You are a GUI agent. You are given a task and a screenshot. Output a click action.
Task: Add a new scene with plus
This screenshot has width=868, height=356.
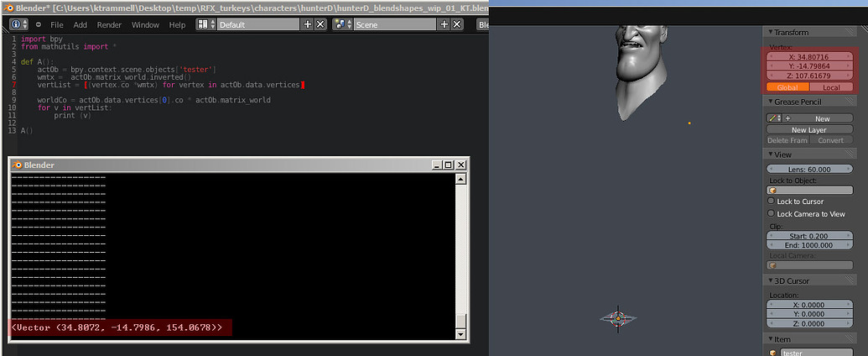tap(444, 24)
